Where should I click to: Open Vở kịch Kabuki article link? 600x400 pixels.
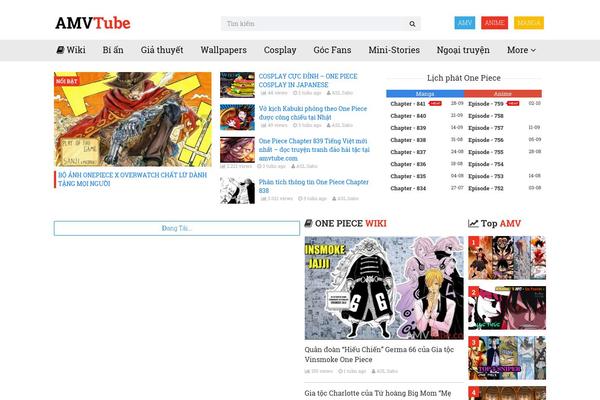(x=313, y=113)
